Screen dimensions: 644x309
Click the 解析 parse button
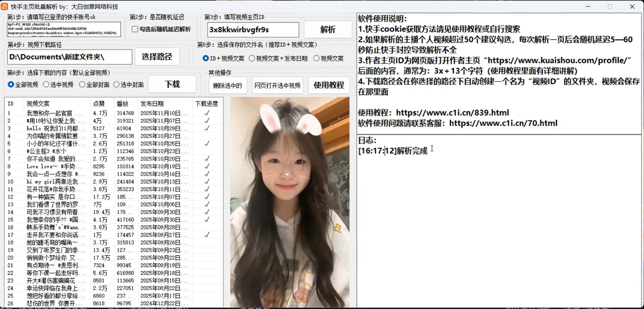coord(328,30)
